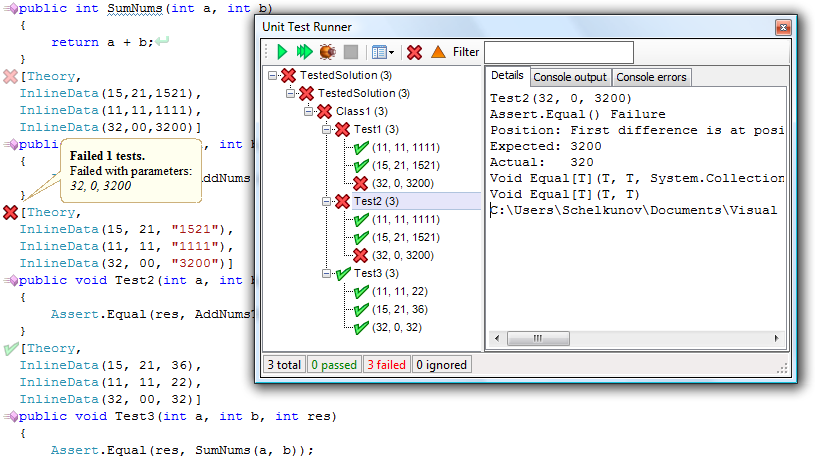Click the '3 total' status button
The height and width of the screenshot is (460, 815).
(283, 365)
